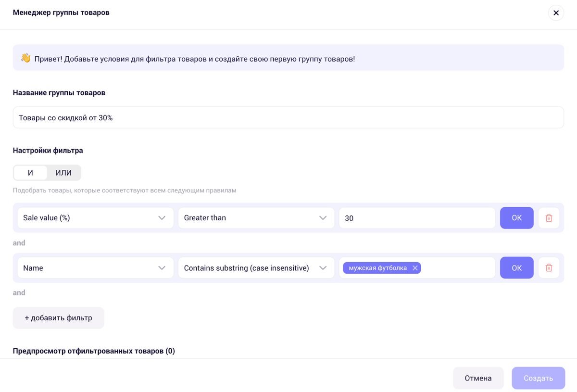The width and height of the screenshot is (577, 392).
Task: Click the value field containing 30
Action: coord(416,218)
